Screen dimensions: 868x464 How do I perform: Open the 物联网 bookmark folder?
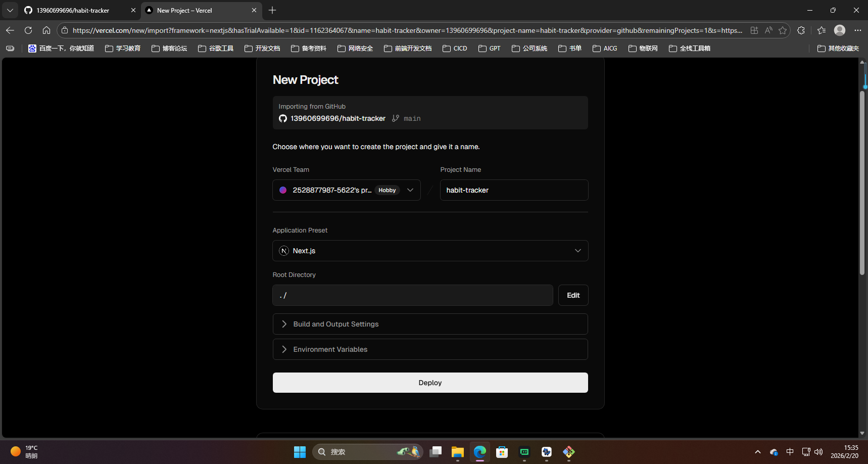coord(643,49)
